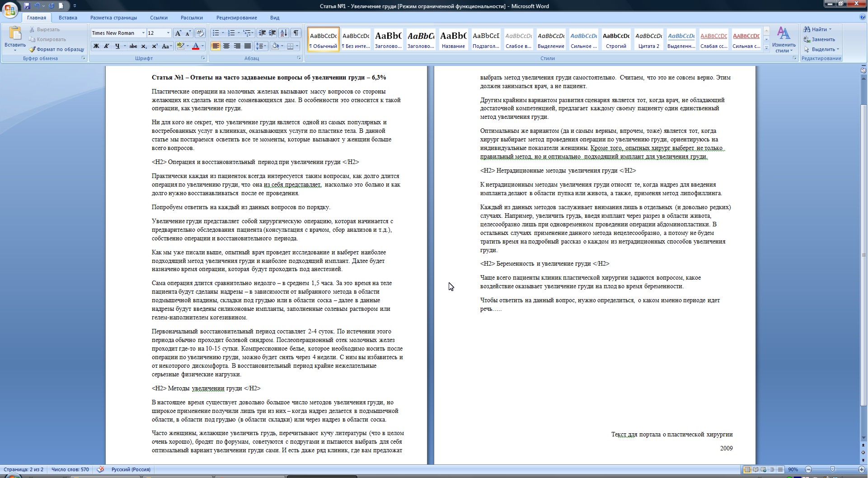
Task: Open the Изменить стили dropdown
Action: click(784, 40)
